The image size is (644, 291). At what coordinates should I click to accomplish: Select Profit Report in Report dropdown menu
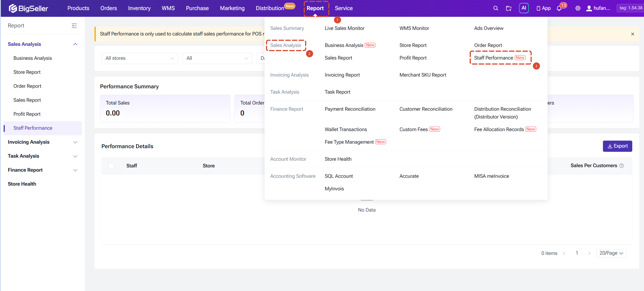413,58
